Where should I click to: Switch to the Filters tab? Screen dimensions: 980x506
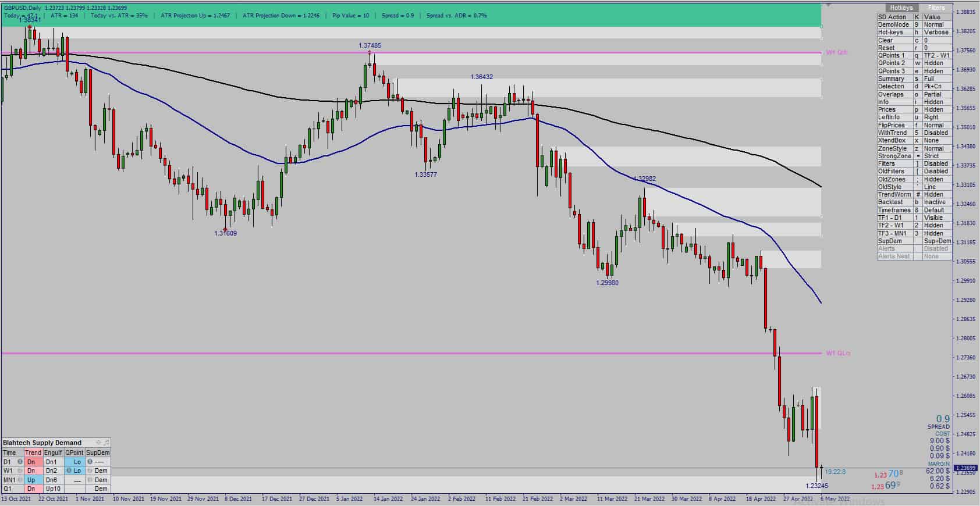pos(936,8)
